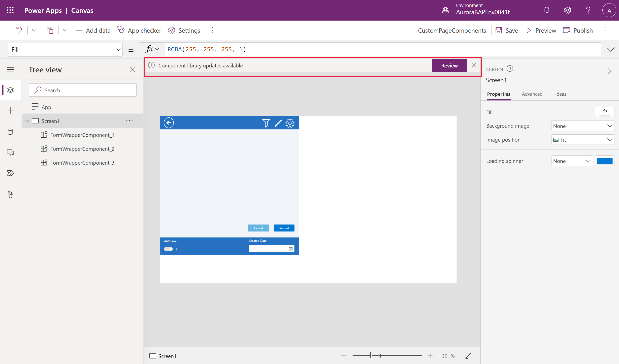
Task: Click the Submit button on the form
Action: [x=284, y=228]
